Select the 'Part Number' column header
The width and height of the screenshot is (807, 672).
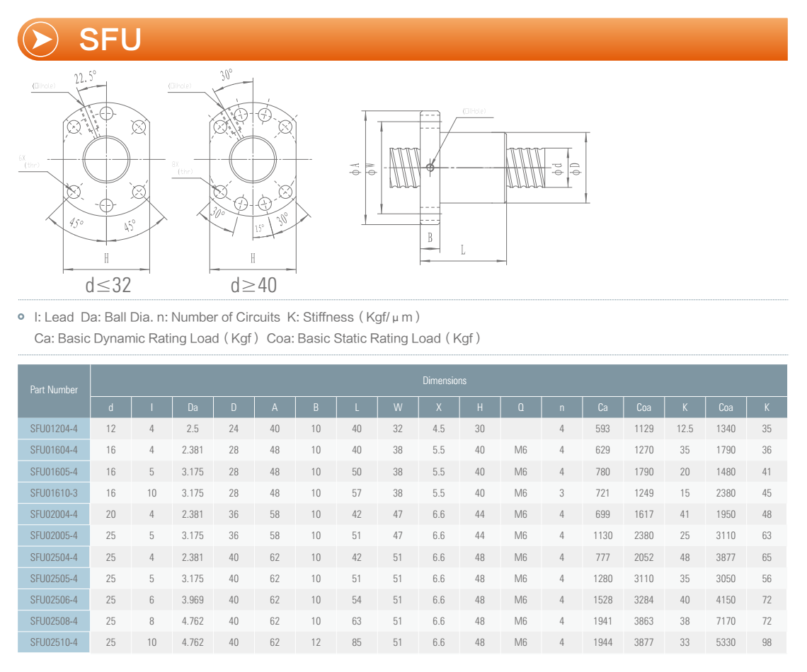tap(54, 390)
